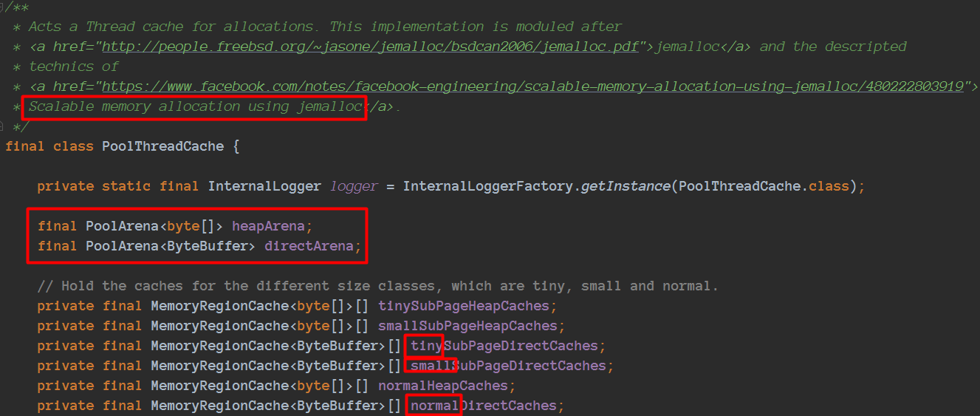Image resolution: width=980 pixels, height=416 pixels.
Task: Click the tinySubPageDirectCaches field
Action: pos(504,346)
